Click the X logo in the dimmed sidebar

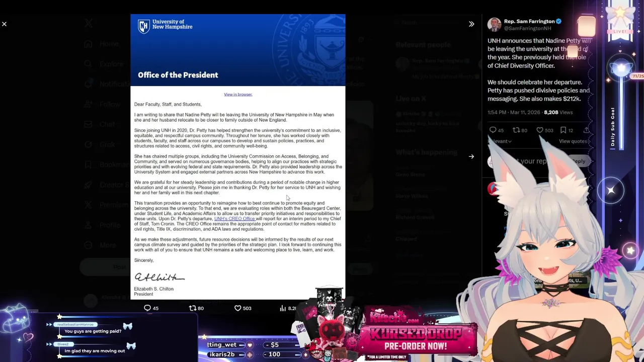(89, 23)
